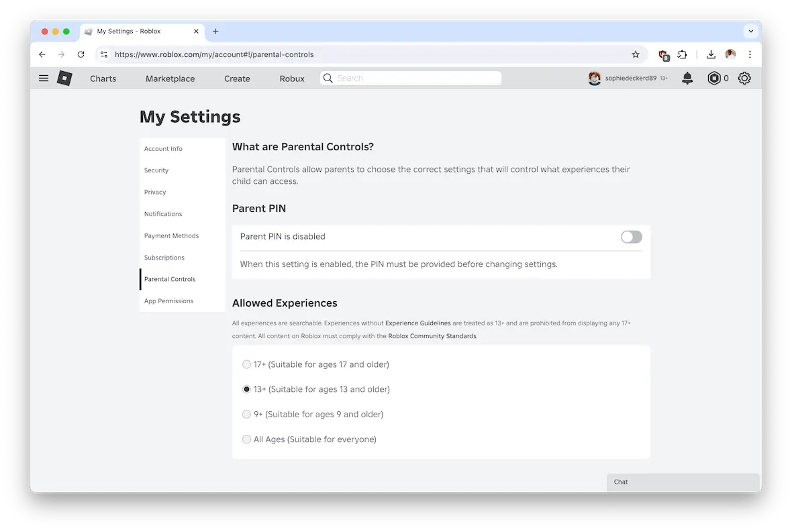Expand the tab search dropdown

750,32
